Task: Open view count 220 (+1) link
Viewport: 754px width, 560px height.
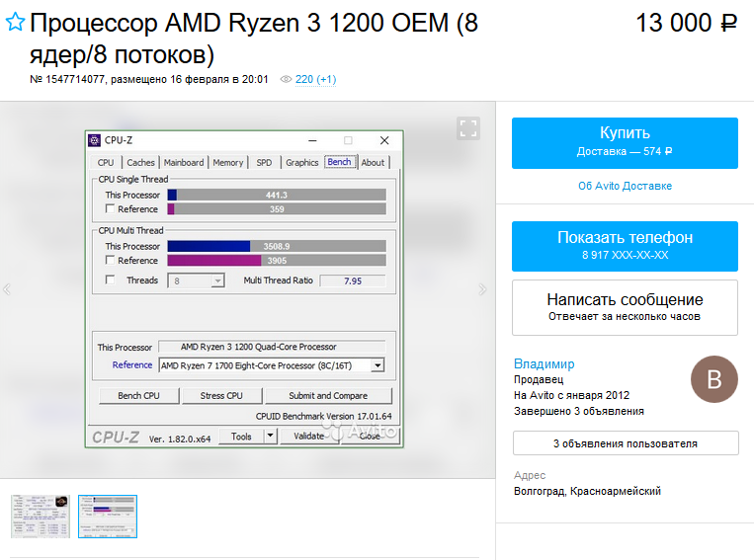Action: (315, 79)
